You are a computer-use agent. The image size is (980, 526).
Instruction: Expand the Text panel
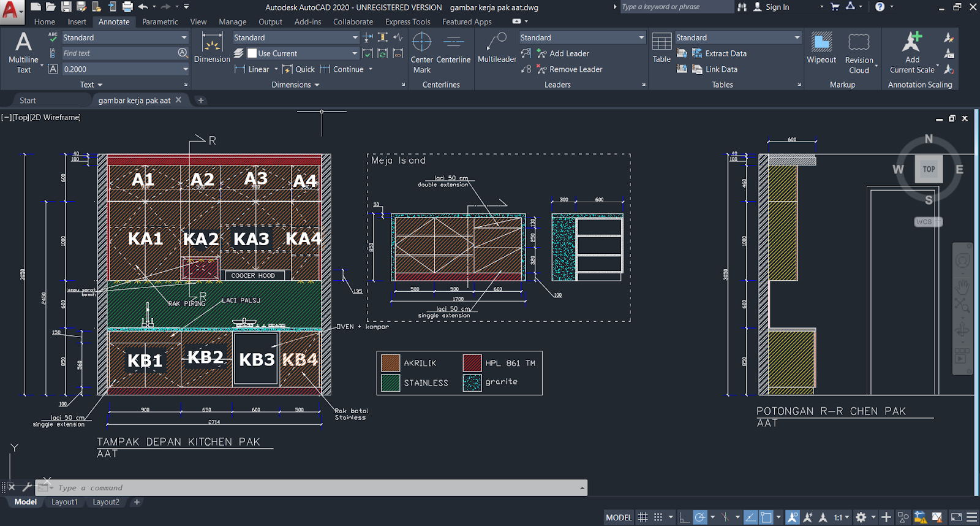[x=91, y=85]
